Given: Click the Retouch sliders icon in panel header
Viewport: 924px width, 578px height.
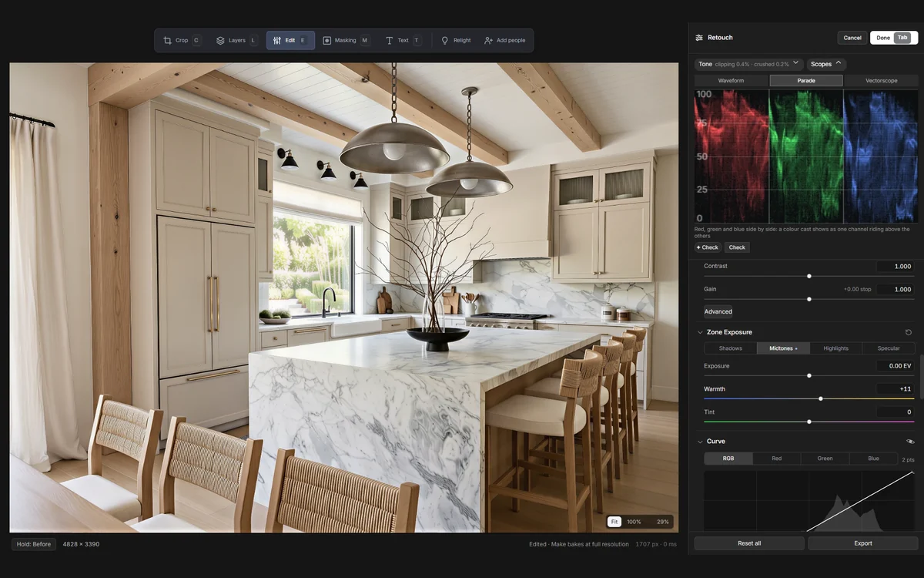Looking at the screenshot, I should (x=699, y=38).
